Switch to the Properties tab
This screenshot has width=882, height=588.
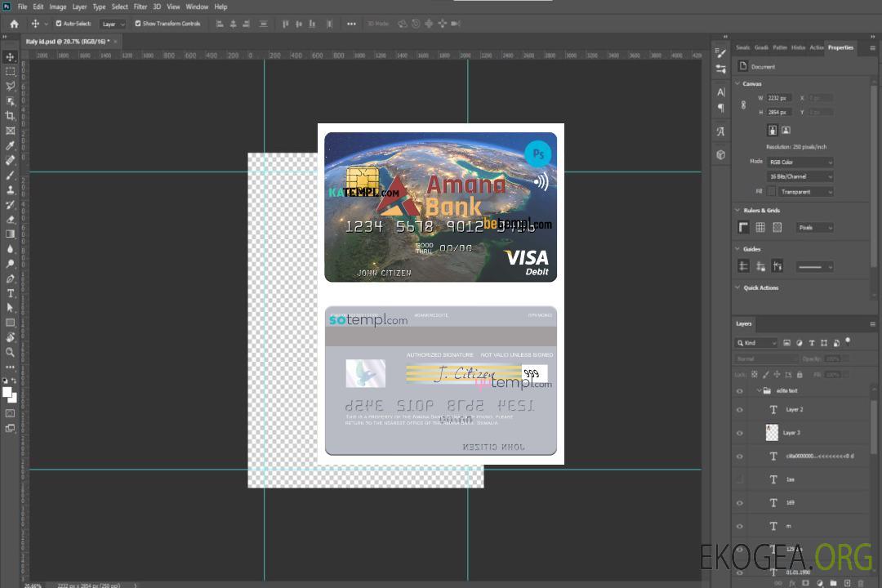[840, 47]
